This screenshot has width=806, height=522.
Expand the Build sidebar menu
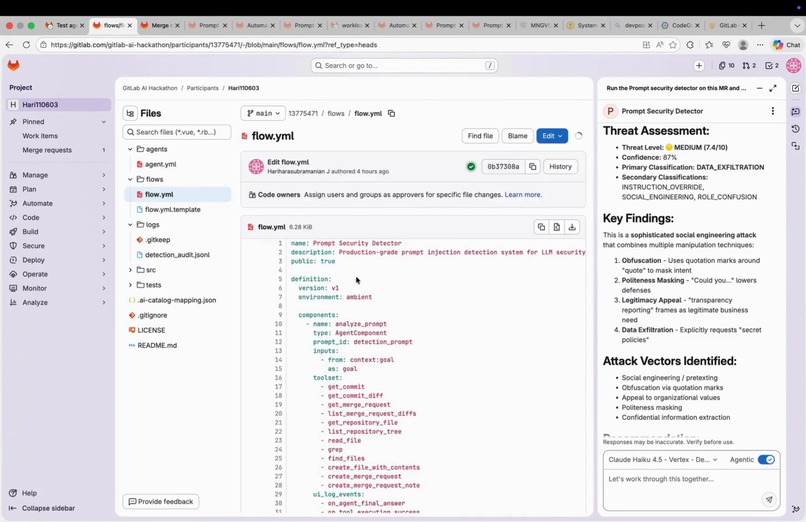click(x=59, y=232)
